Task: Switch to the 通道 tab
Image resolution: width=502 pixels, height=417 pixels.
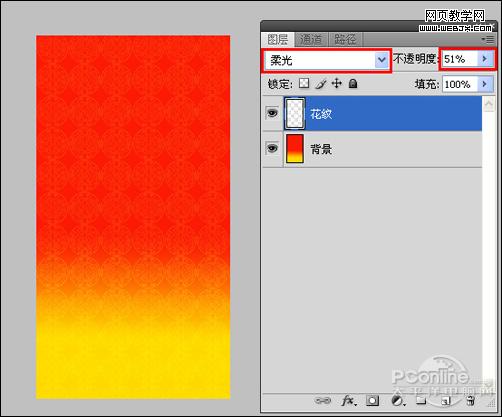Action: 311,39
